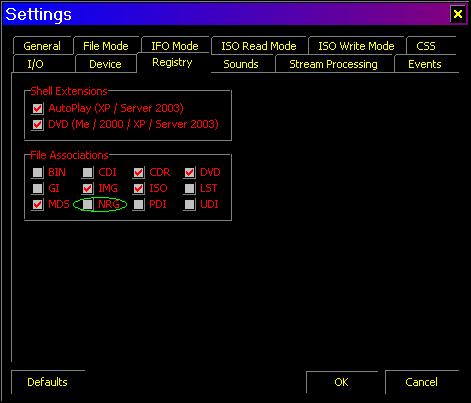This screenshot has width=471, height=403.
Task: Confirm settings with OK button
Action: (342, 382)
